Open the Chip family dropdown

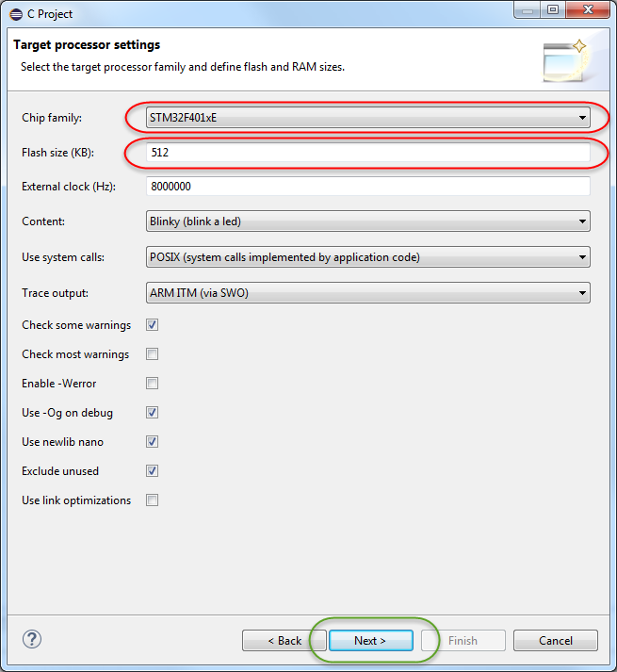click(368, 118)
